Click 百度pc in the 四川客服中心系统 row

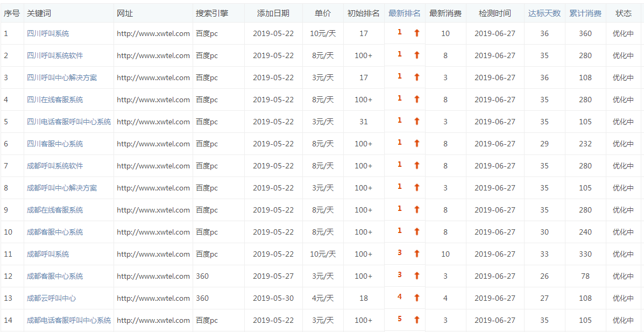(x=207, y=144)
